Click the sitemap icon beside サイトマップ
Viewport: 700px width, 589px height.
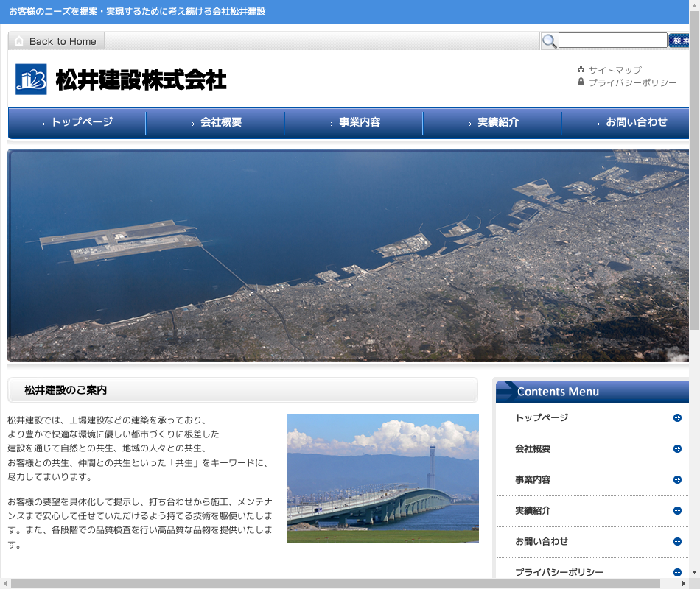[x=581, y=70]
